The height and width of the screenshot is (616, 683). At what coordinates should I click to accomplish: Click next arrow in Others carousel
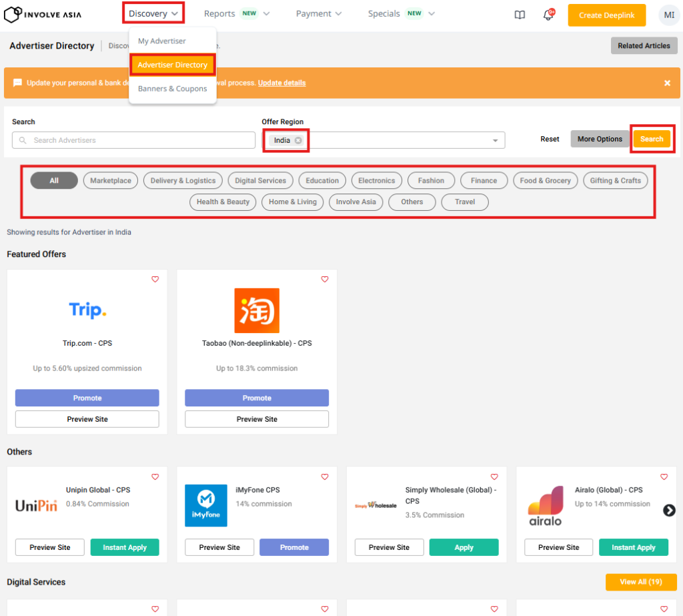(x=669, y=511)
